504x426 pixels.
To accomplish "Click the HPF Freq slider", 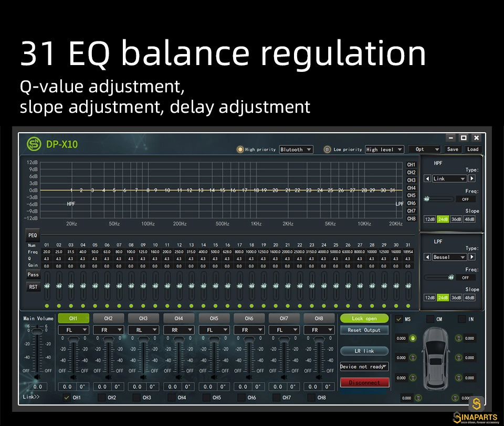I will coord(439,199).
